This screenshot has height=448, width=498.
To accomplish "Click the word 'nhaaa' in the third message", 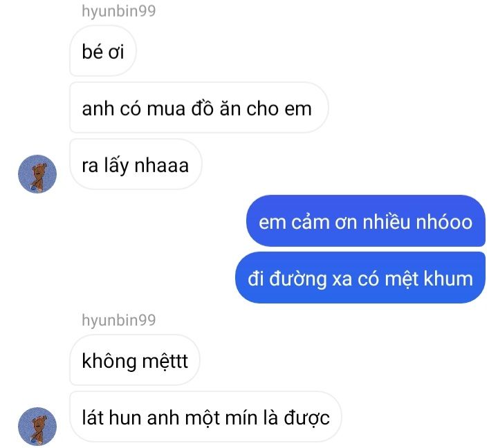I will (162, 166).
